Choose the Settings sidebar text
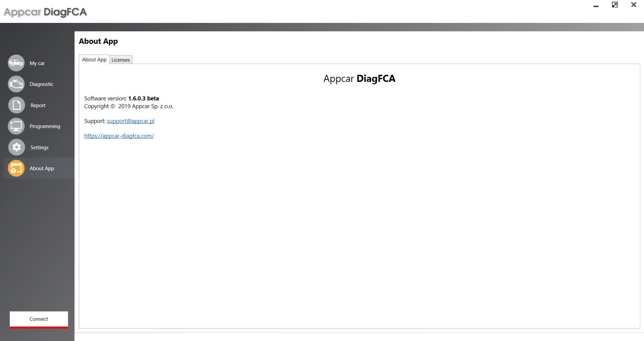644x341 pixels. [x=39, y=148]
